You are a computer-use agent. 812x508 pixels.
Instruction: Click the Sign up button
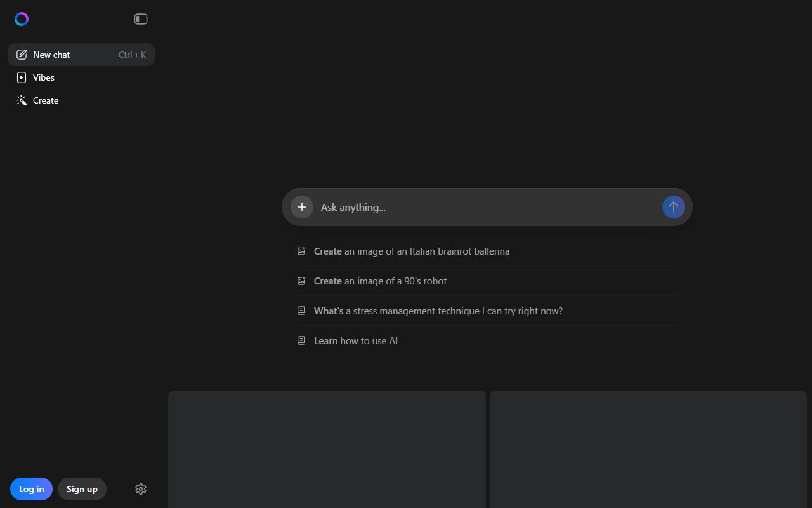point(81,489)
